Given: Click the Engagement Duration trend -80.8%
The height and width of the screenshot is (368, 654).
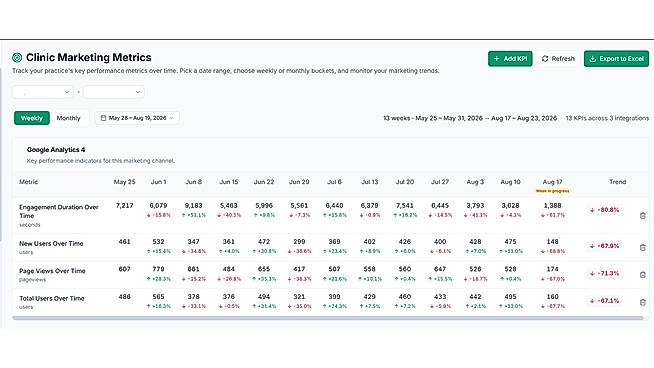Looking at the screenshot, I should [605, 210].
